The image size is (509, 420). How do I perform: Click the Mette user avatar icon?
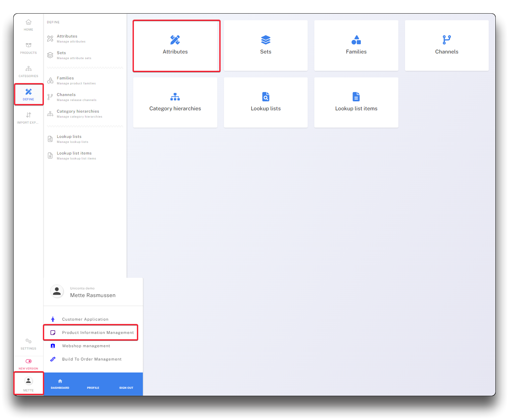(x=29, y=381)
